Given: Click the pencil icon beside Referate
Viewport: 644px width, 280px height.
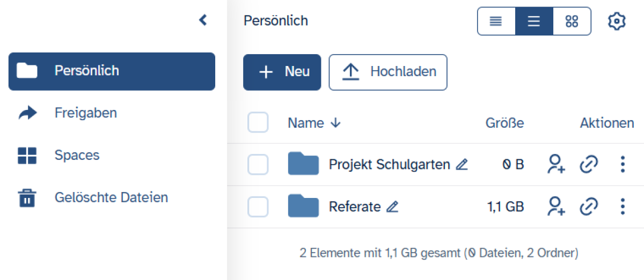Looking at the screenshot, I should [392, 207].
